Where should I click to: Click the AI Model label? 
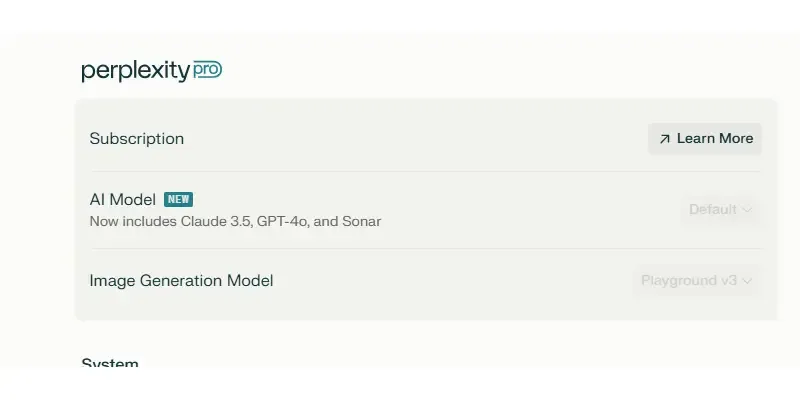(123, 199)
